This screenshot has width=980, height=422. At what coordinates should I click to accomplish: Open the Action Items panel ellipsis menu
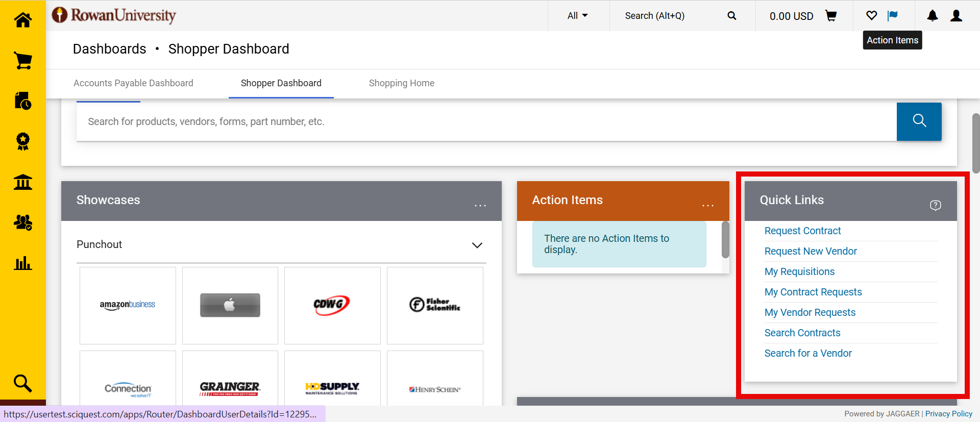point(707,205)
